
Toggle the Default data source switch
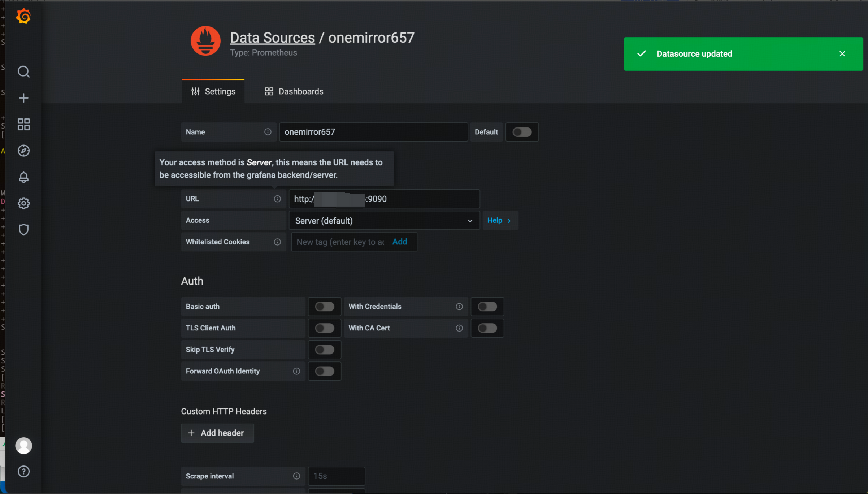522,132
